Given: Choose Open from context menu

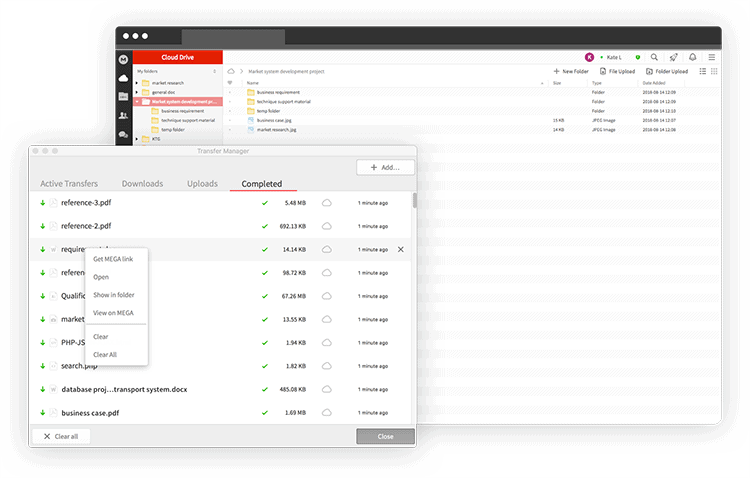Looking at the screenshot, I should 101,277.
